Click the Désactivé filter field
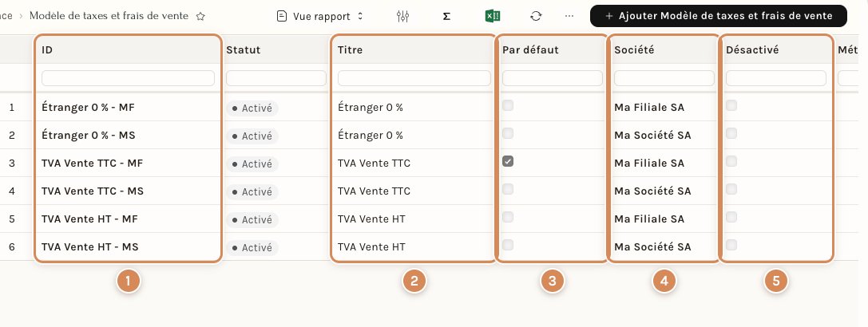 (776, 78)
